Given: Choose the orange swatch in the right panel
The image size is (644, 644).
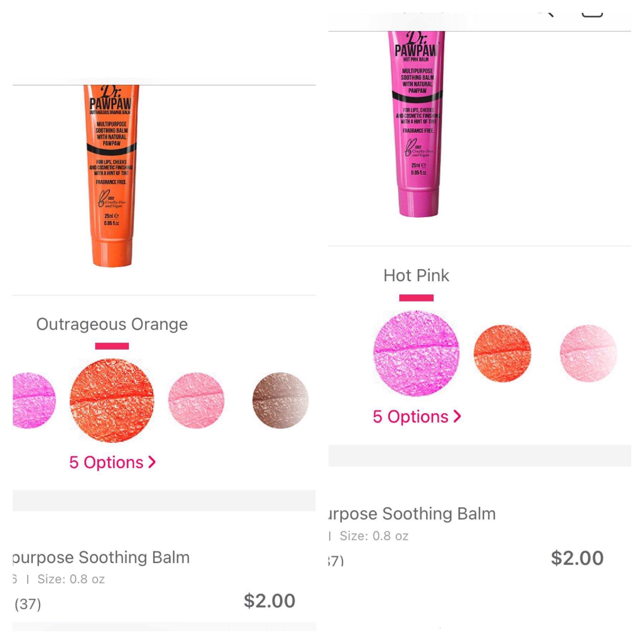Looking at the screenshot, I should (502, 353).
